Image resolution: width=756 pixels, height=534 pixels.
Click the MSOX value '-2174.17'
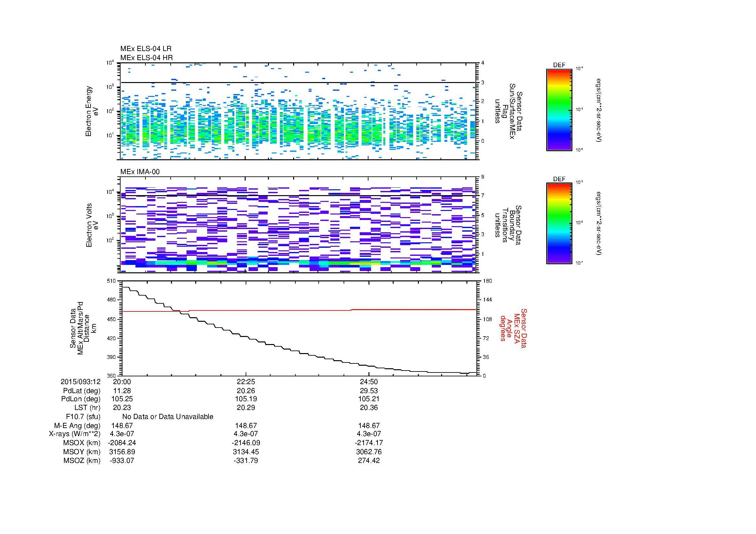pos(369,443)
